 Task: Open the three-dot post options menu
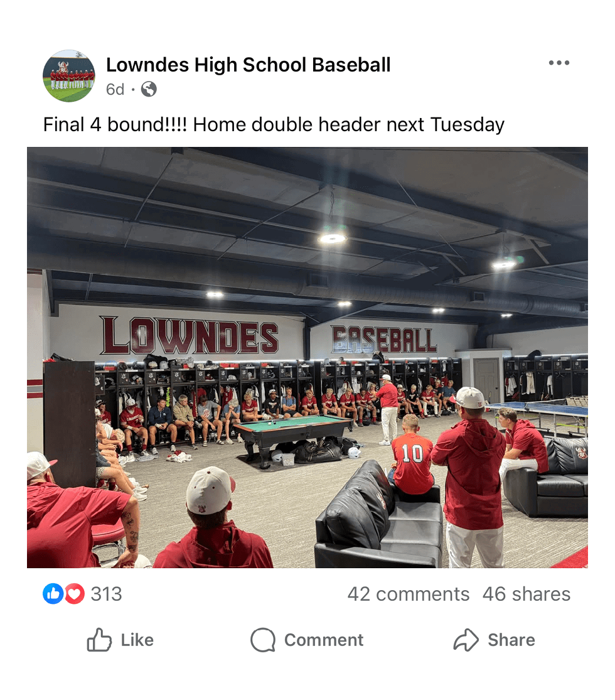[559, 63]
